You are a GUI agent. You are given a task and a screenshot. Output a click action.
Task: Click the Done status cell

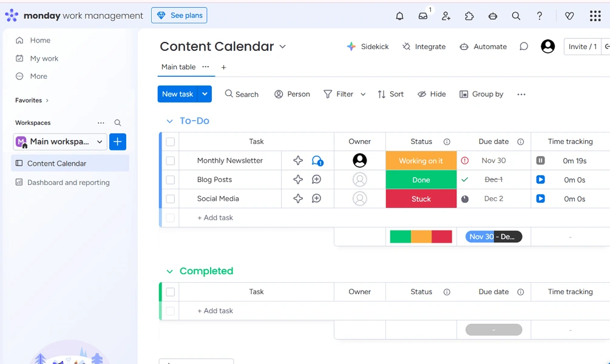pyautogui.click(x=421, y=180)
